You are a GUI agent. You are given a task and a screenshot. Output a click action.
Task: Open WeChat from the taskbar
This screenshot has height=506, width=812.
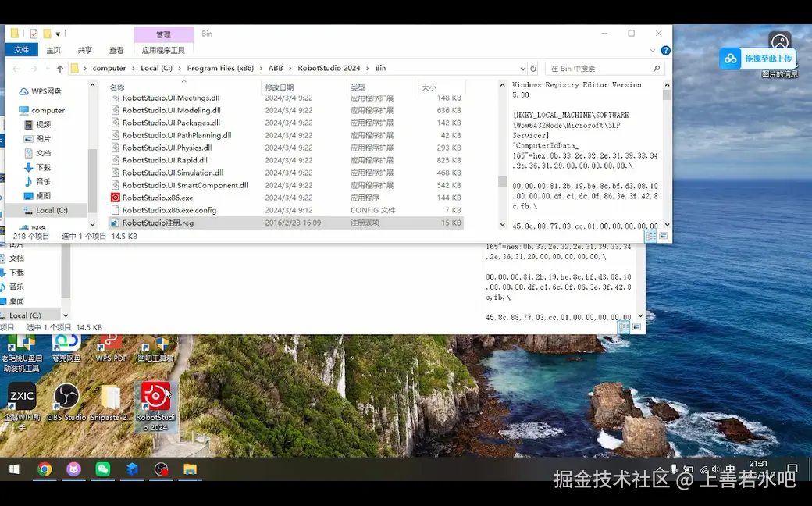point(102,469)
